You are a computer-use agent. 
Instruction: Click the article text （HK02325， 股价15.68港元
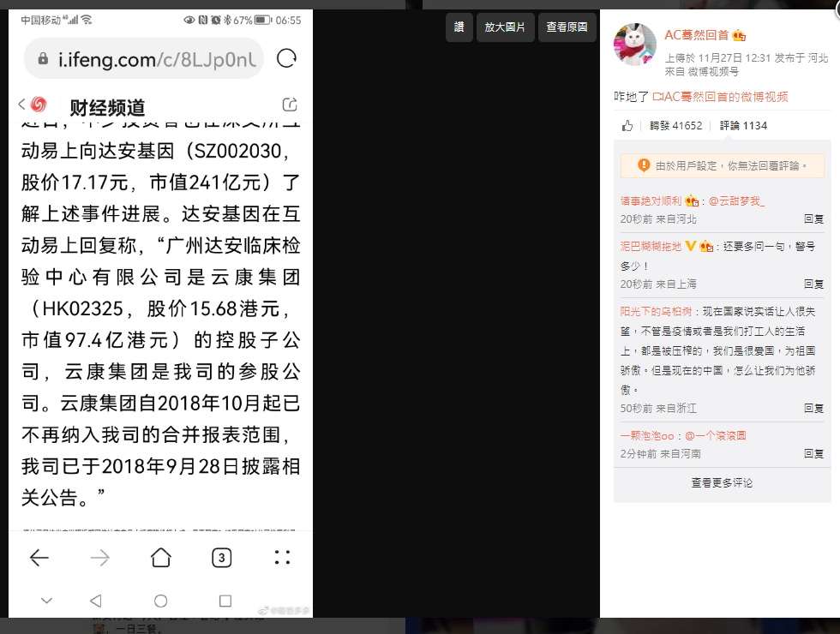click(x=158, y=308)
